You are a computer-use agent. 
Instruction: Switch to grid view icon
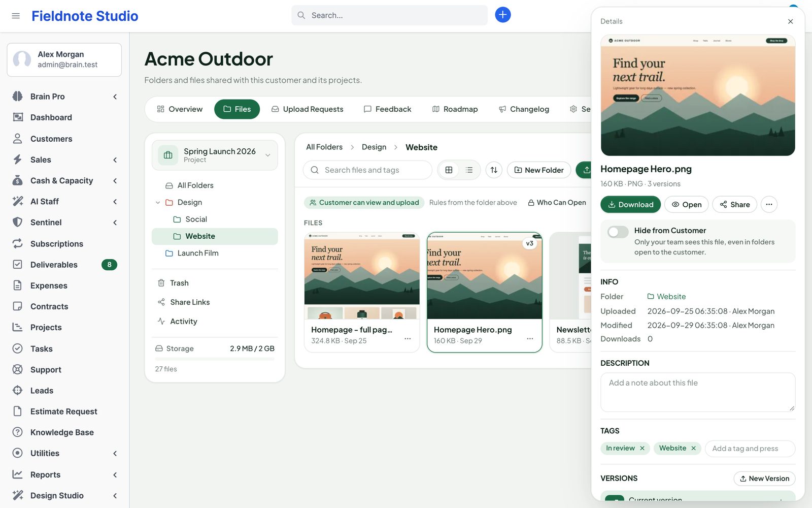[x=449, y=170]
